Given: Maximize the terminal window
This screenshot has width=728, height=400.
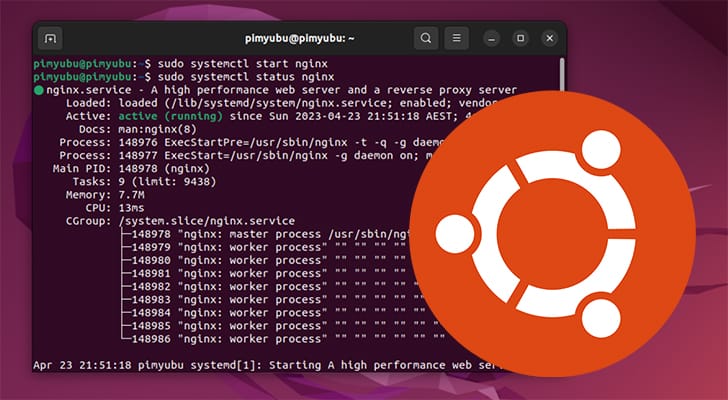Looking at the screenshot, I should point(520,39).
